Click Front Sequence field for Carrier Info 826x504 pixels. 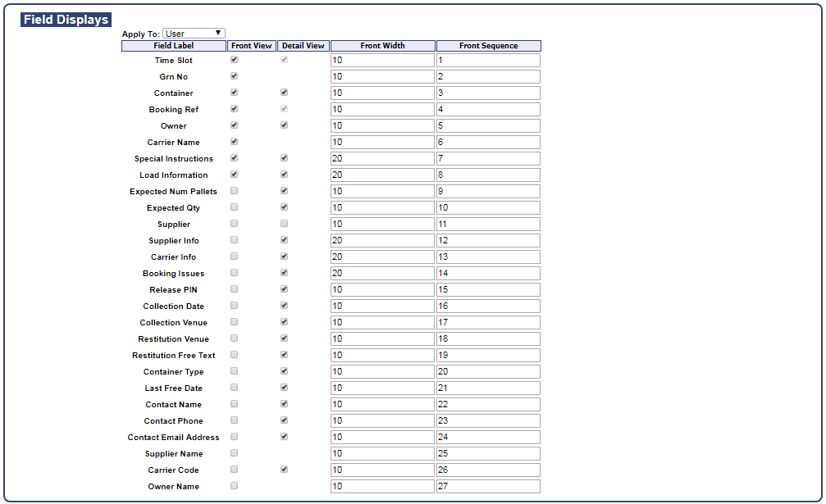488,257
